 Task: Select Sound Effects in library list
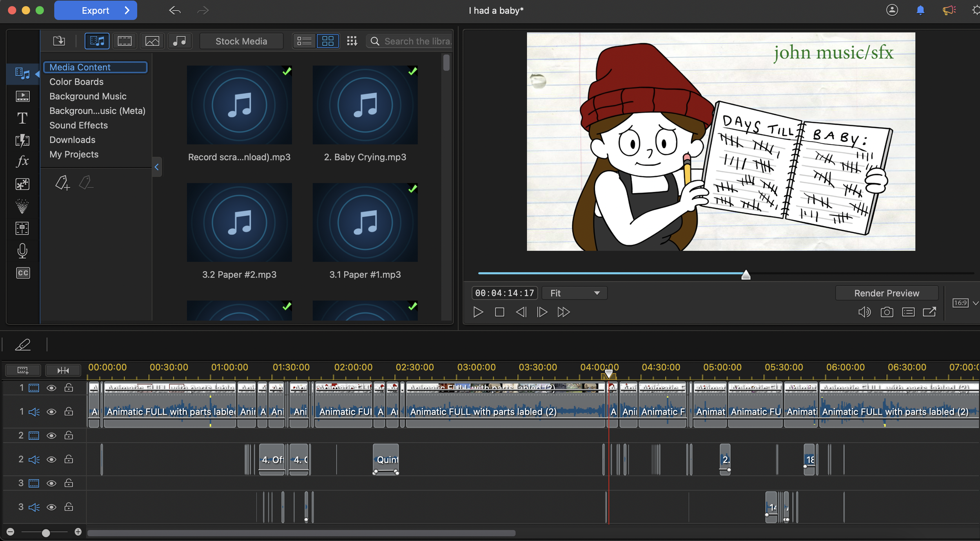(x=78, y=125)
